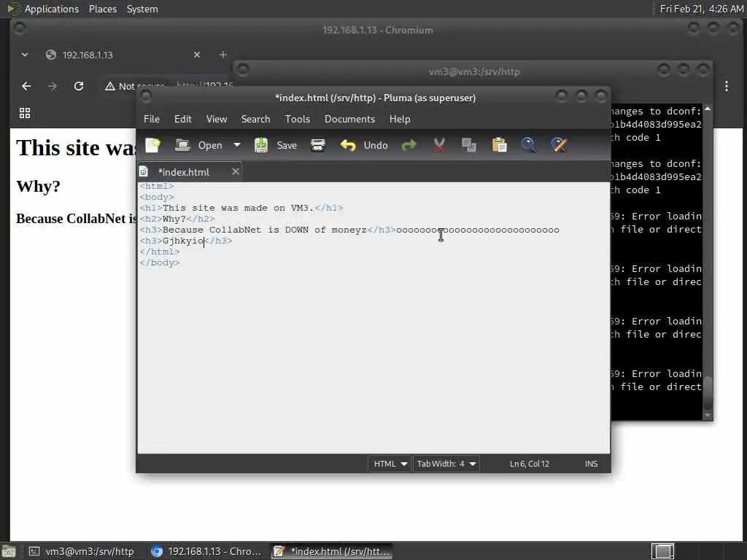Open the Tab Width dropdown
747x560 pixels.
446,464
